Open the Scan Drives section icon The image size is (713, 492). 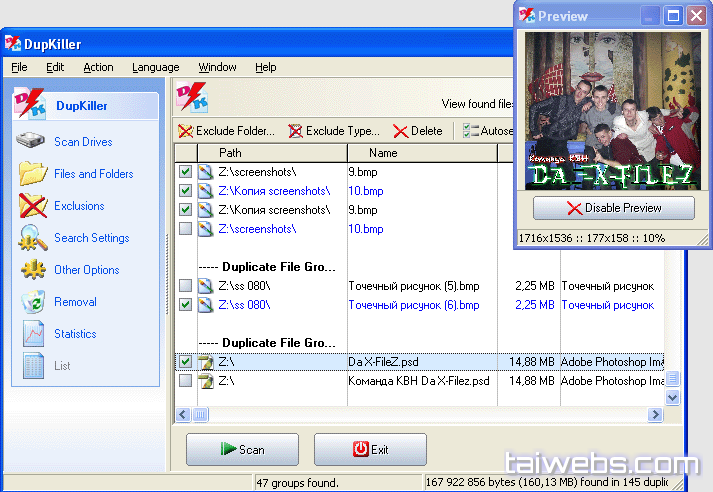(x=33, y=142)
